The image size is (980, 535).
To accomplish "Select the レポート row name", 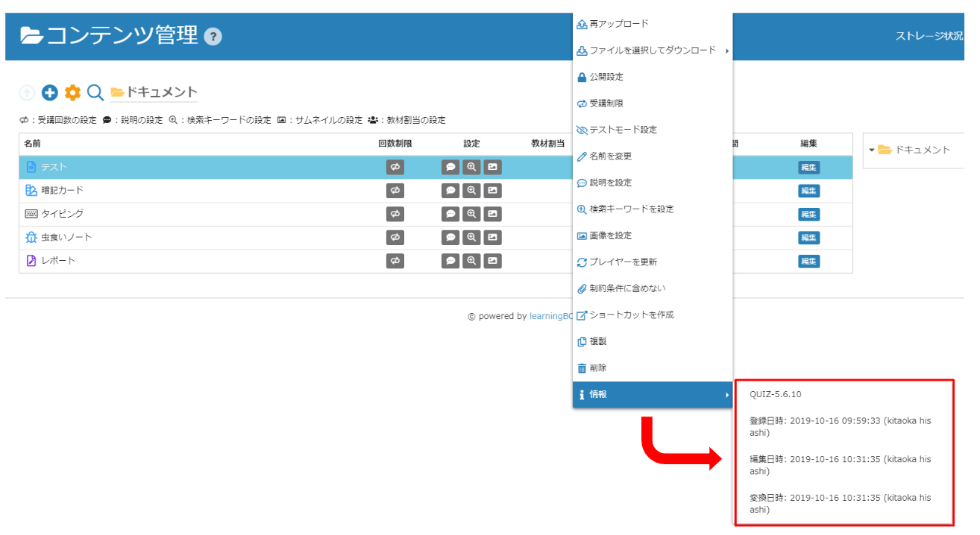I will tap(58, 261).
